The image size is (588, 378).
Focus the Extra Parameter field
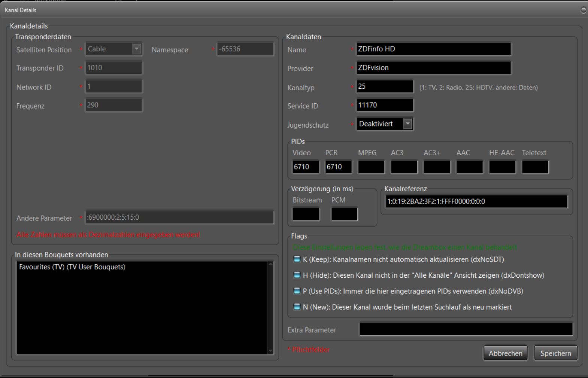[x=466, y=329]
